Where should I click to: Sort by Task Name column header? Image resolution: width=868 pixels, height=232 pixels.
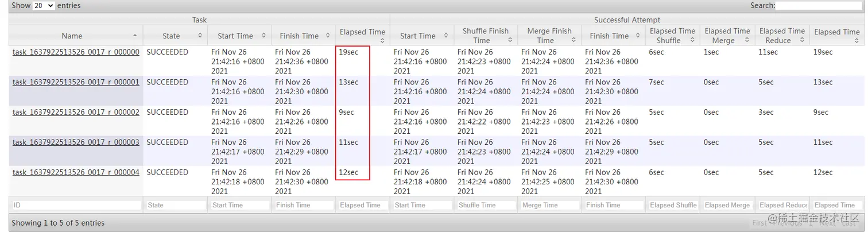pos(76,36)
